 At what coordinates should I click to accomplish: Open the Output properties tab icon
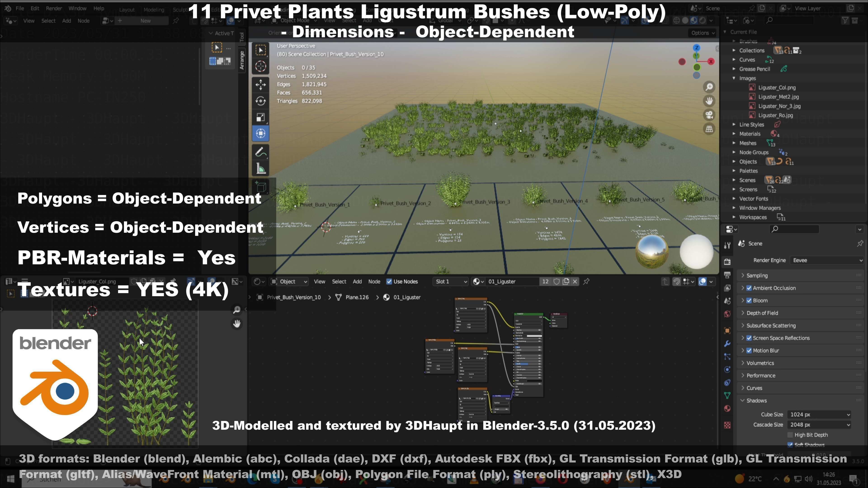pos(727,275)
